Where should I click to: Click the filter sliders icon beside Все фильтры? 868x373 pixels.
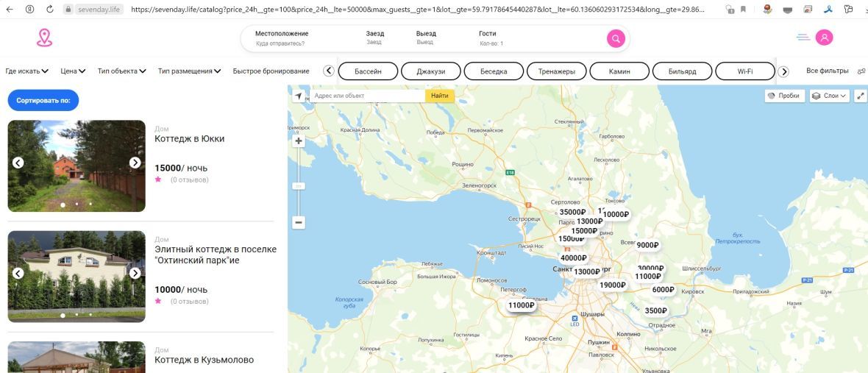click(861, 71)
